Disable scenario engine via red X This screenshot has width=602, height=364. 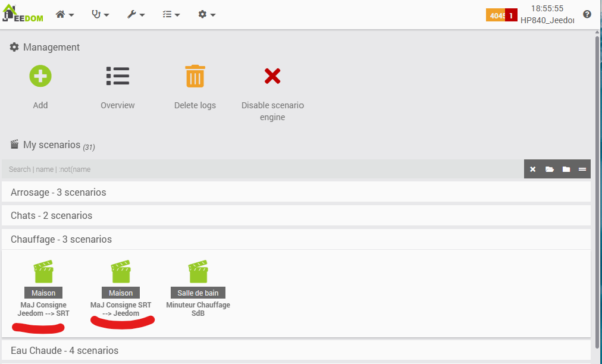272,76
